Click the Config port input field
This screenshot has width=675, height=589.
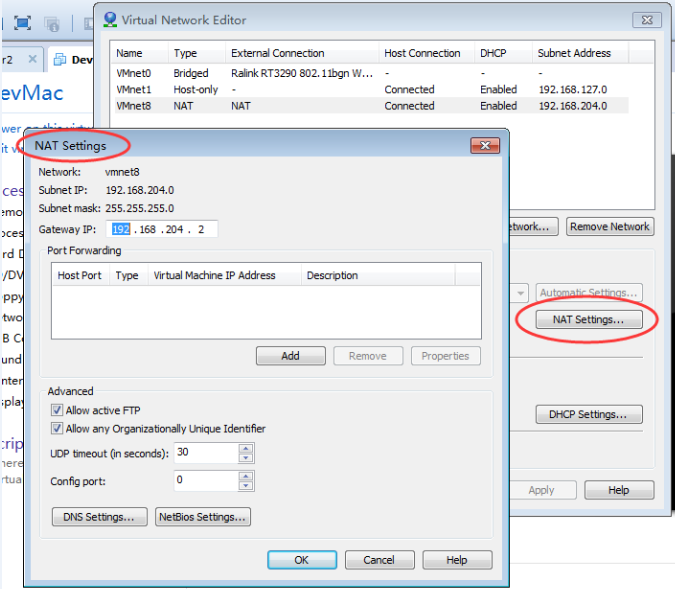(206, 480)
